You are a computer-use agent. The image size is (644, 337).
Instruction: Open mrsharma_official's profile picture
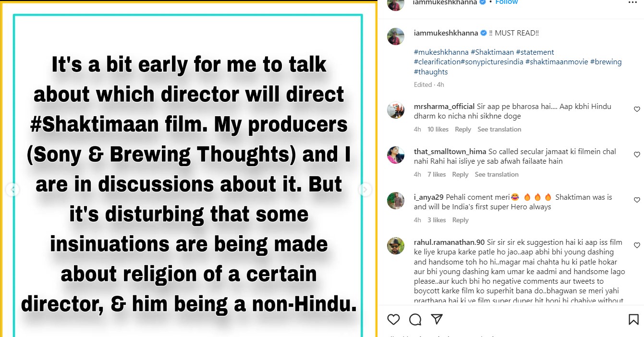tap(396, 110)
